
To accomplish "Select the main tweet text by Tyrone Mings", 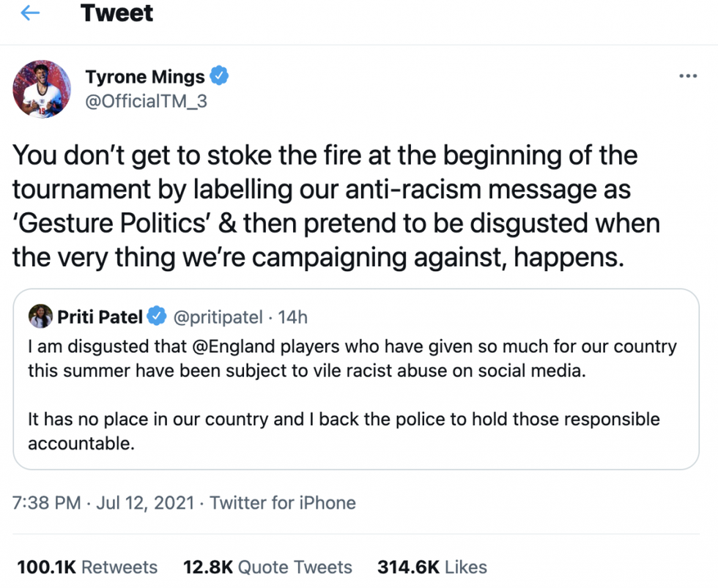I will click(337, 207).
